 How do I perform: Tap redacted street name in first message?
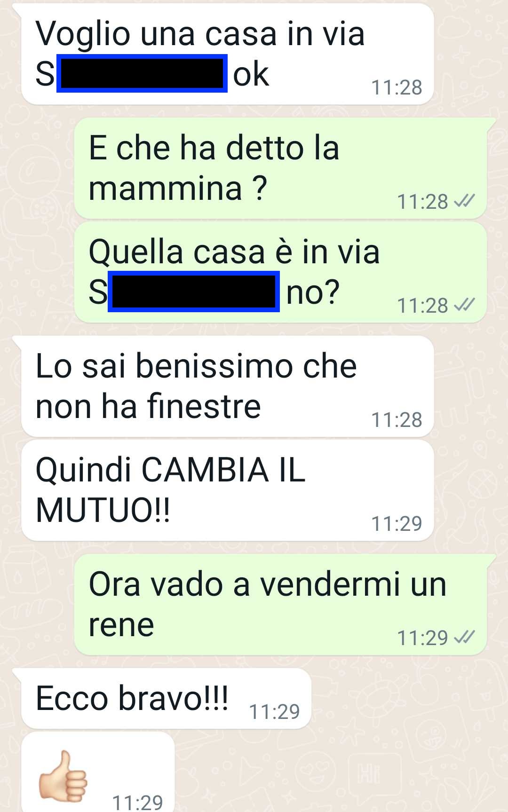(142, 73)
